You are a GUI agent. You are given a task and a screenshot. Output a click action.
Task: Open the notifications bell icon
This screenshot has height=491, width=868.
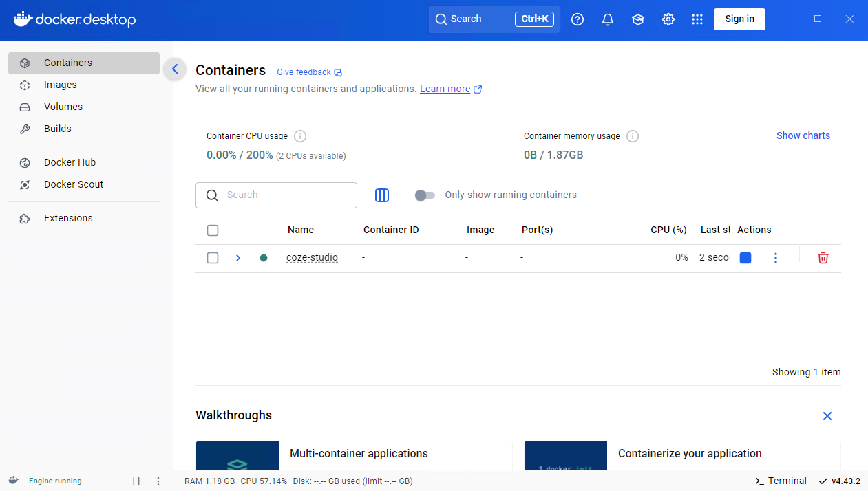click(x=608, y=19)
